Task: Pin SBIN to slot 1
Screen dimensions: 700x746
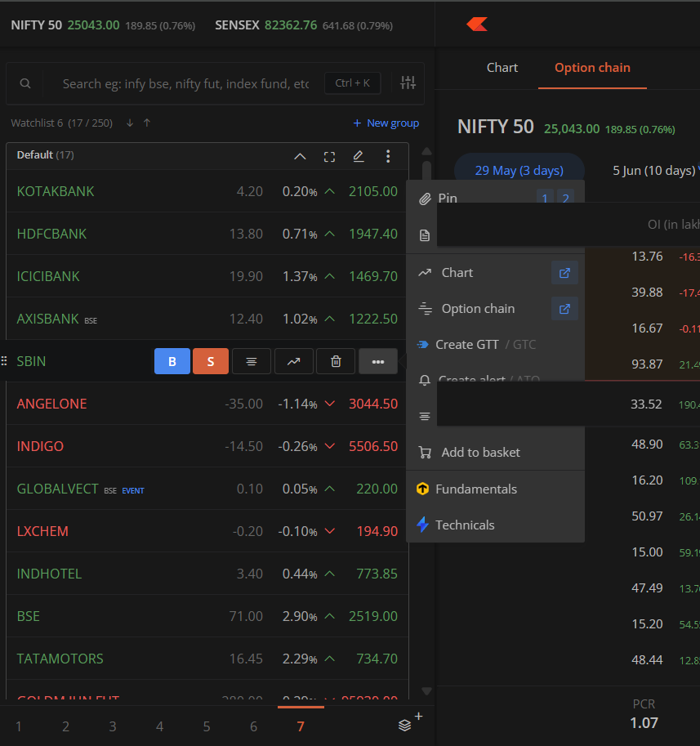Action: (545, 198)
